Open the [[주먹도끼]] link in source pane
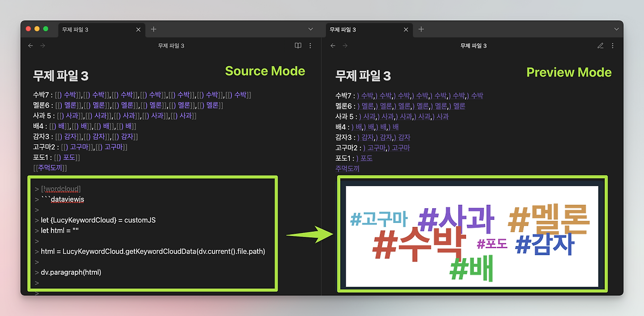This screenshot has height=316, width=644. 50,168
